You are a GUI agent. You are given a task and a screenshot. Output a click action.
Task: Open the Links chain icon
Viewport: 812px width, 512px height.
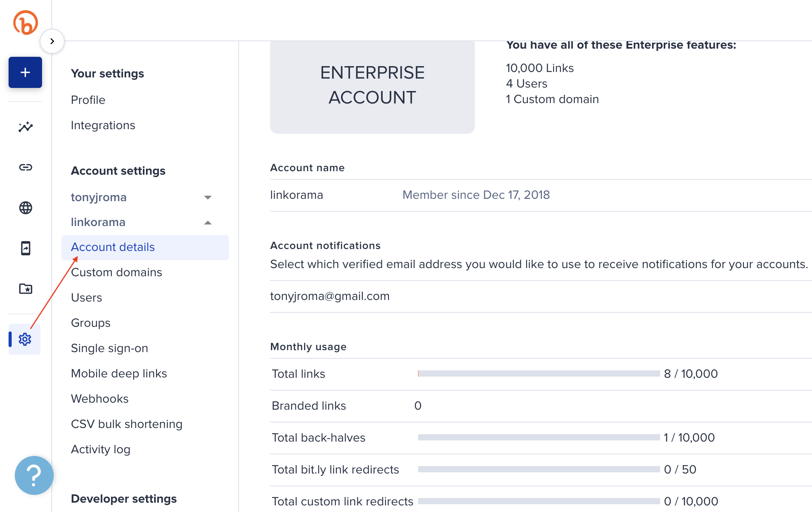(x=26, y=167)
